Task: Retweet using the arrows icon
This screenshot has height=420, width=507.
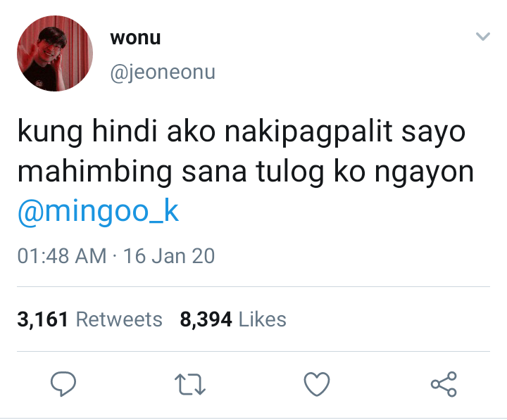Action: pos(190,384)
